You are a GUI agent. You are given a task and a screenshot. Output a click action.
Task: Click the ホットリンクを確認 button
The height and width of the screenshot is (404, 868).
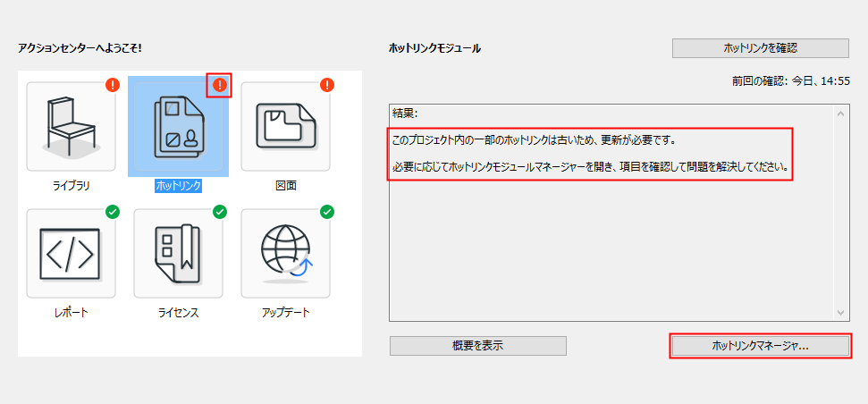761,48
